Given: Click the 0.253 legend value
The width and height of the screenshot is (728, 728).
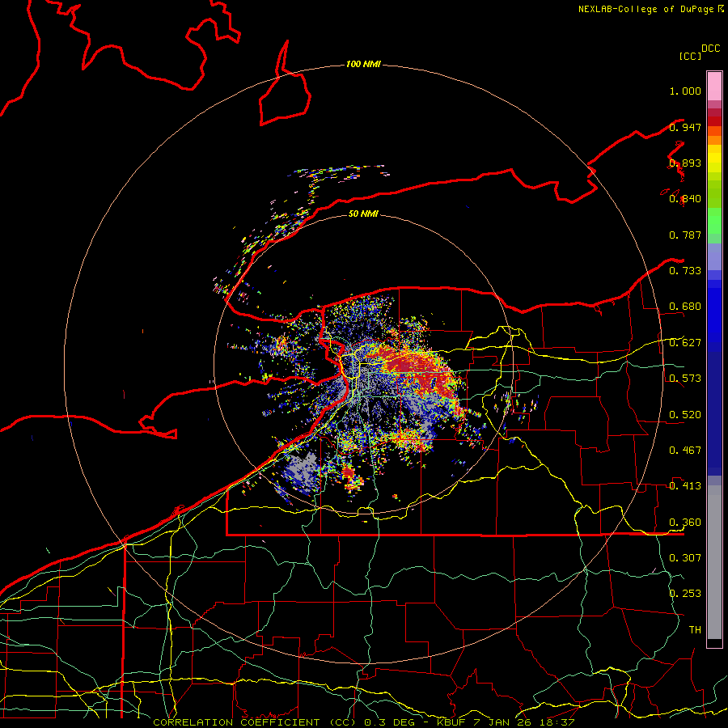Looking at the screenshot, I should (x=685, y=594).
